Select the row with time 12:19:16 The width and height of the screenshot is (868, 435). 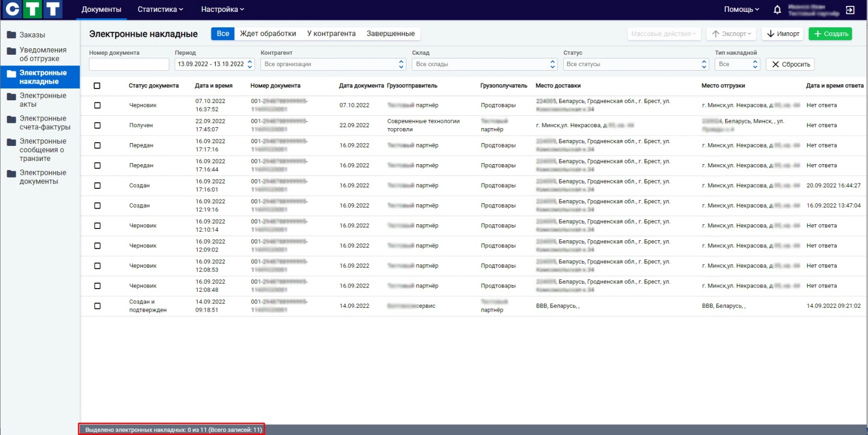pyautogui.click(x=97, y=205)
